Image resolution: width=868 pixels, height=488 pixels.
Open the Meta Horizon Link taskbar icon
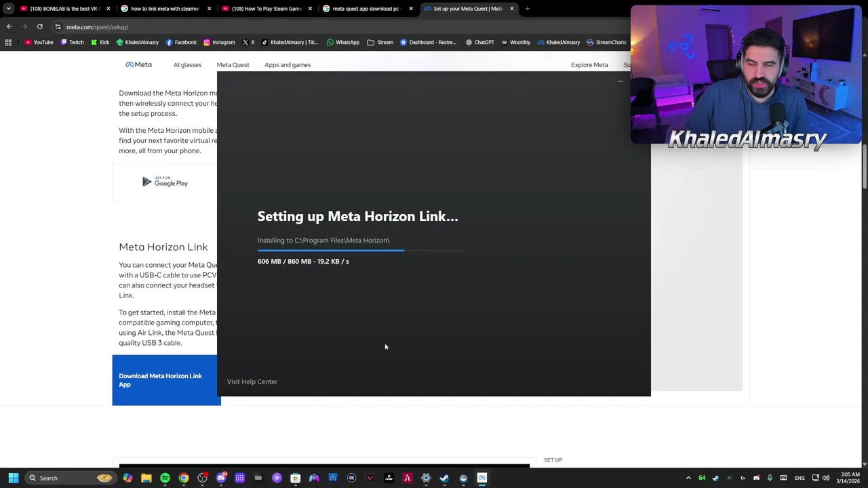481,478
